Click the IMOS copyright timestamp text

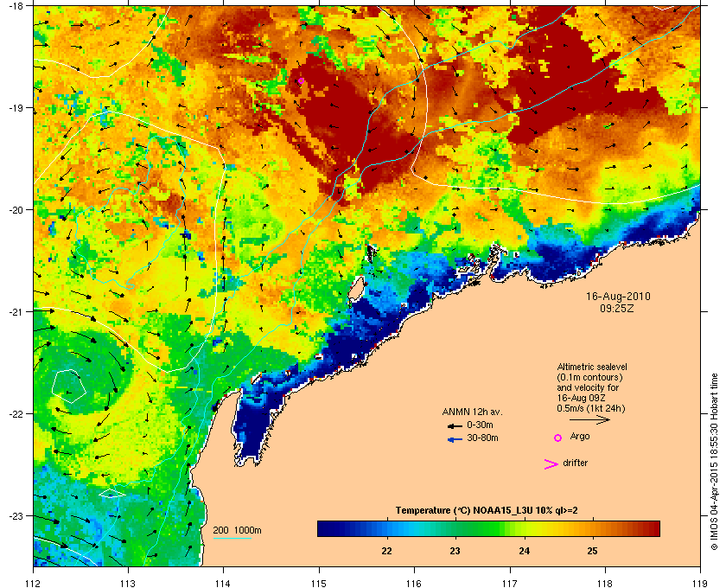(714, 462)
